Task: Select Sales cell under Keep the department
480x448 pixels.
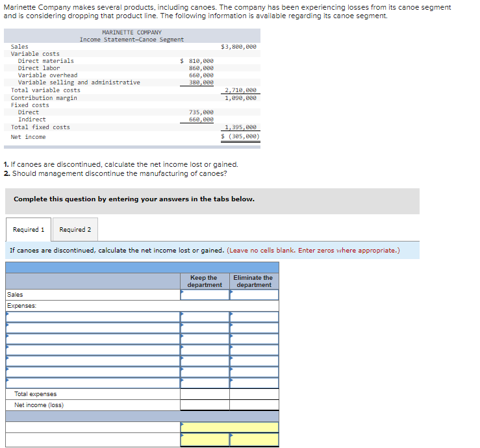Action: coord(205,295)
